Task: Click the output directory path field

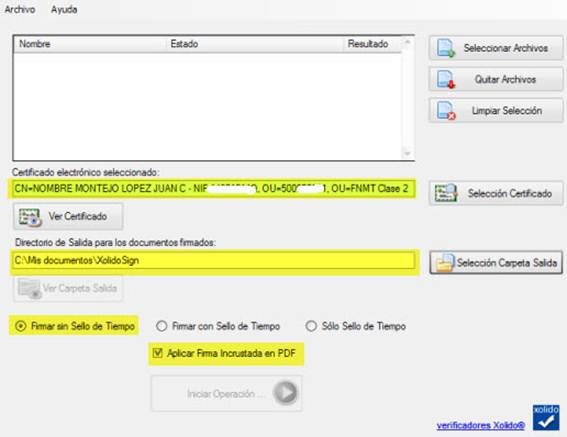Action: click(214, 260)
